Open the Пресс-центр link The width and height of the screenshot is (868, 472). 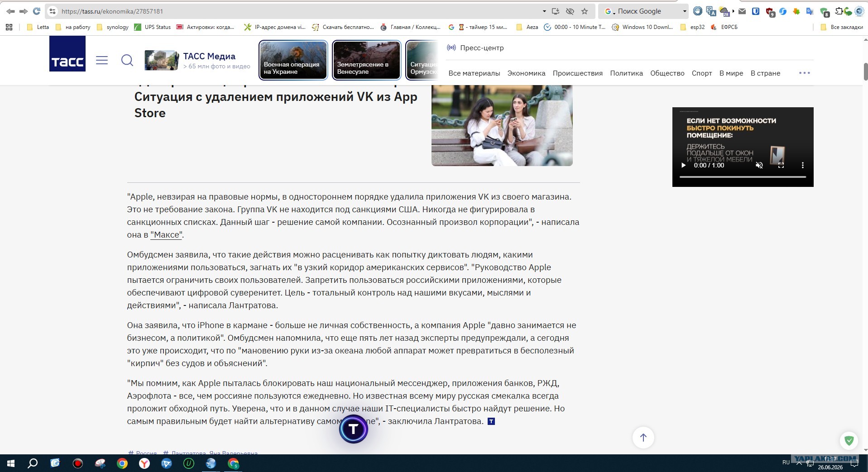475,48
